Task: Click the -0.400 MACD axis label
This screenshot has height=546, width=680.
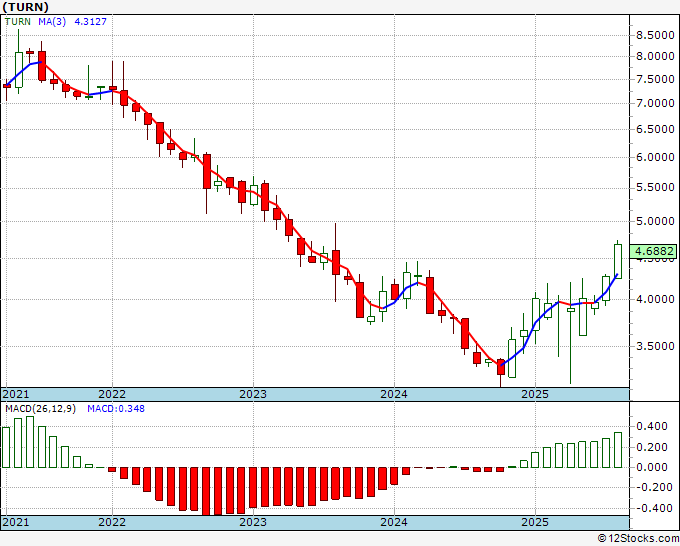Action: point(652,508)
